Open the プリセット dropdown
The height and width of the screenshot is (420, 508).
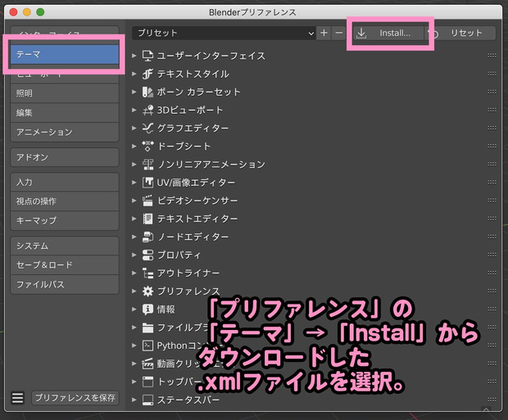click(x=224, y=33)
